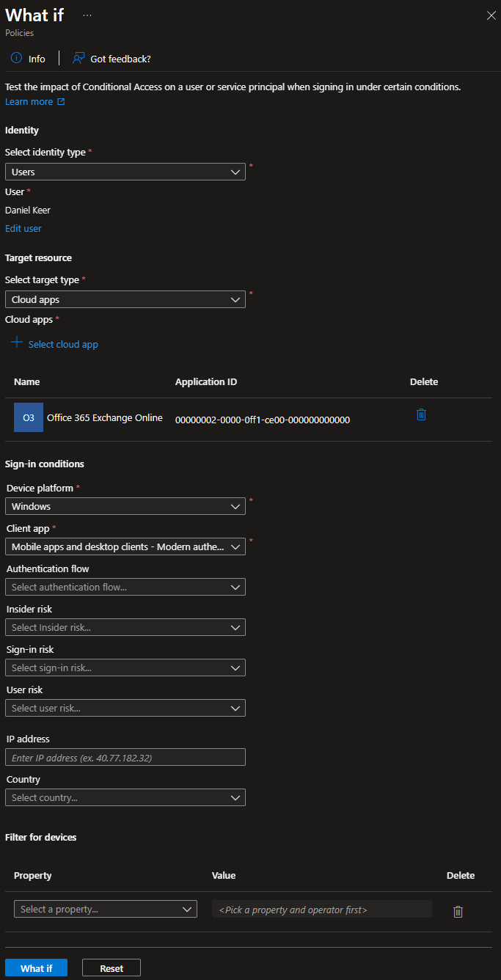501x980 pixels.
Task: Open the Select a property dropdown
Action: (x=106, y=909)
